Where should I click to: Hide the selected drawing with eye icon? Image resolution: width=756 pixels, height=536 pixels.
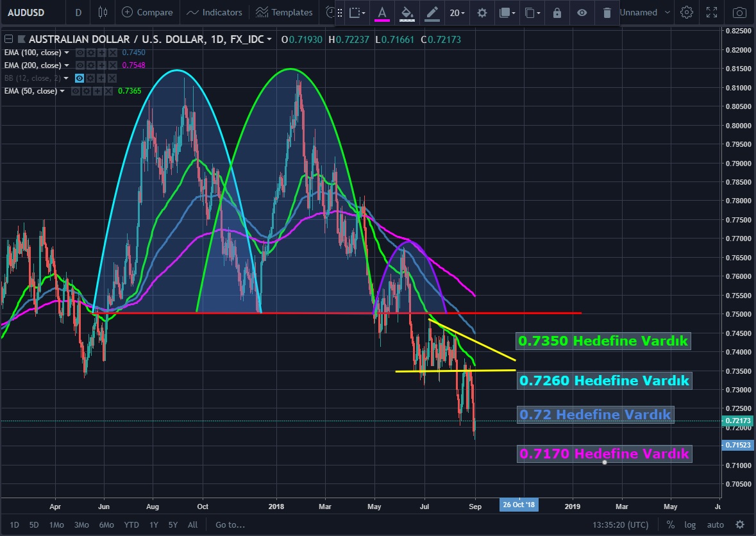582,13
